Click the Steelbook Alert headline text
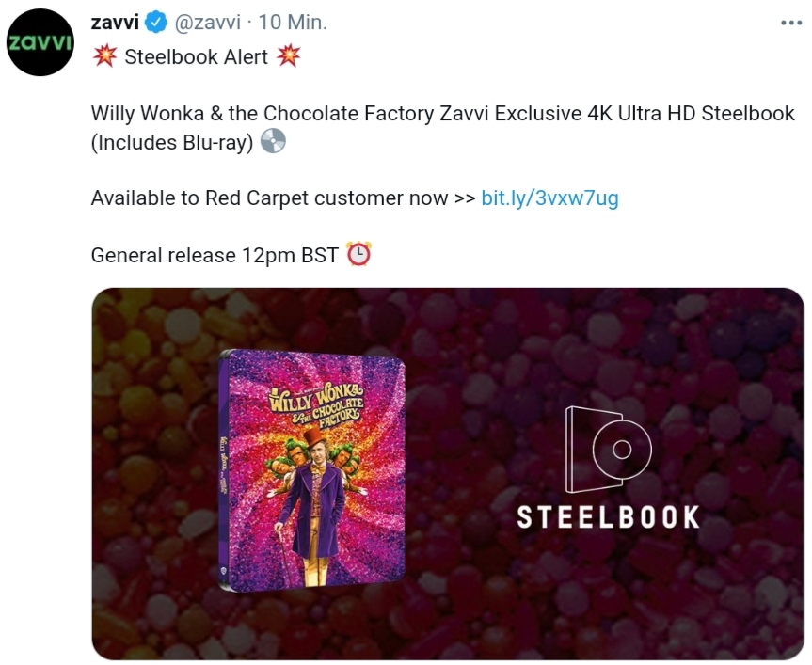Screen dimensions: 812x665 tap(197, 56)
